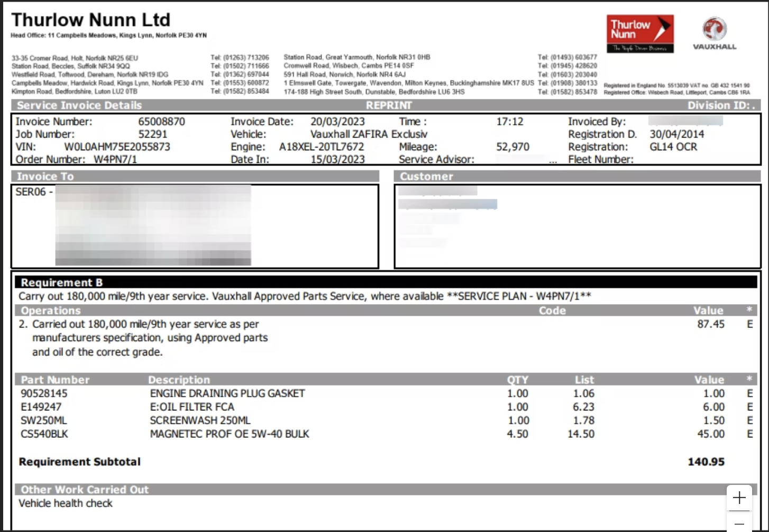Select the Holt phone number (01263) 713206
Image resolution: width=769 pixels, height=532 pixels.
[240, 57]
